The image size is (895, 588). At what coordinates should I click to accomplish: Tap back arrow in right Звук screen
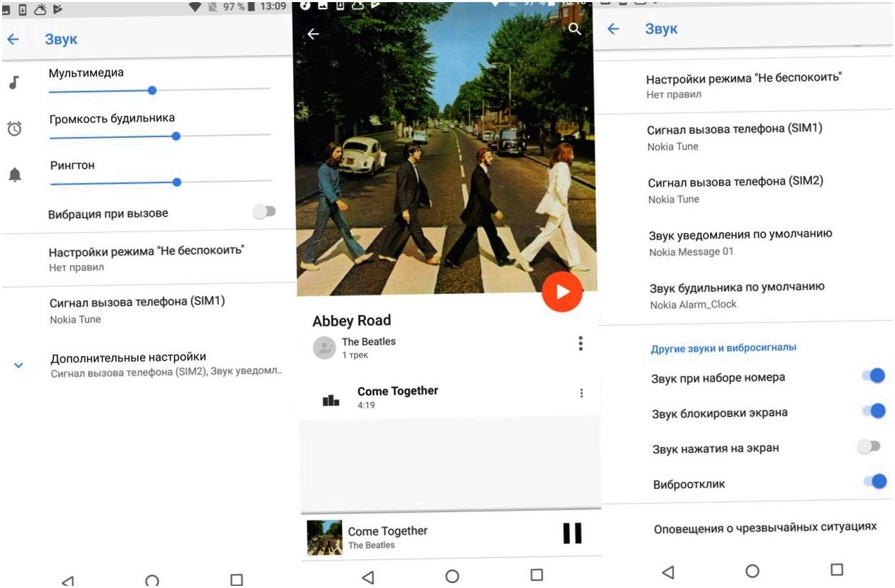(613, 29)
